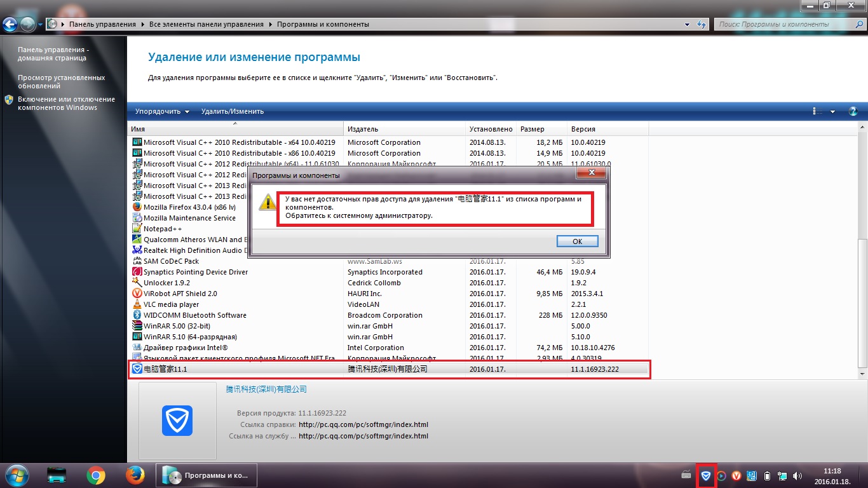Select the Synaptics Pointing Device Driver icon
Image resolution: width=868 pixels, height=488 pixels.
137,272
